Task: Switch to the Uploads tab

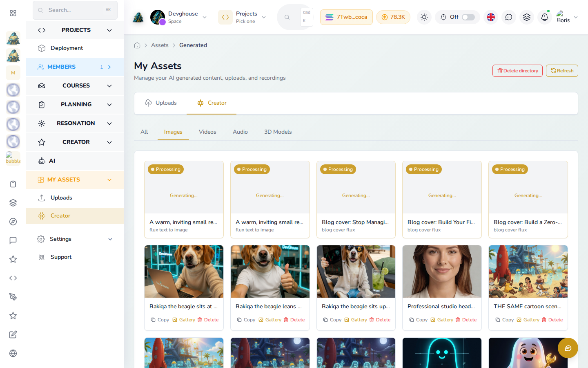Action: [x=160, y=103]
